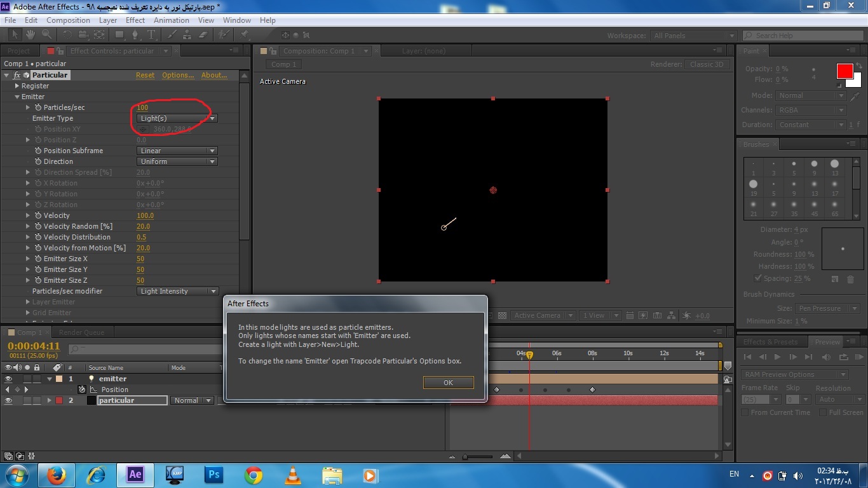This screenshot has height=488, width=868.
Task: Lock the emitter layer
Action: coord(37,379)
